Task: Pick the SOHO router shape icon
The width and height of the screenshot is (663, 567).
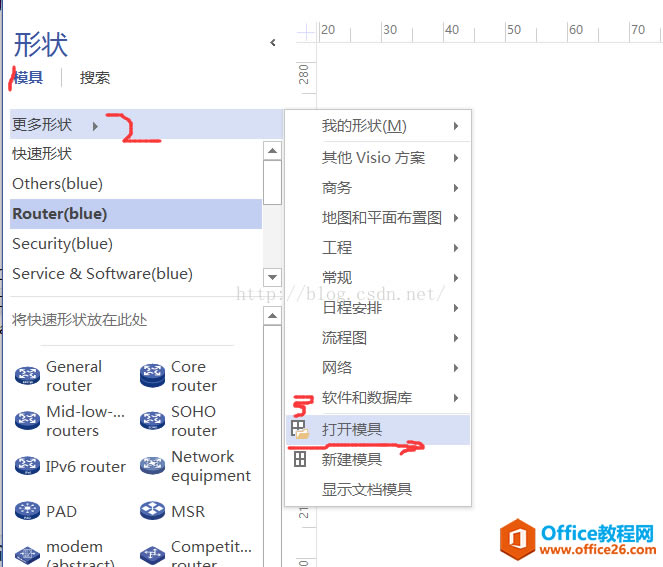Action: pos(152,421)
